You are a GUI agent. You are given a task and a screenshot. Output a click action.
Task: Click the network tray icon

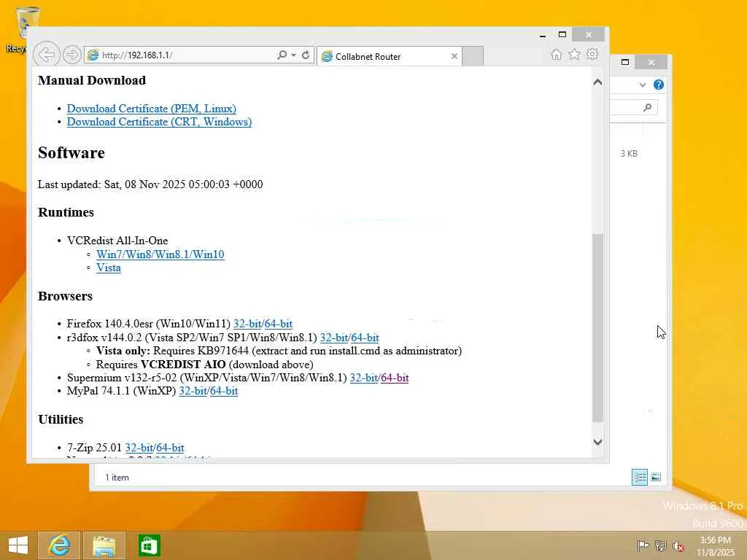(660, 545)
